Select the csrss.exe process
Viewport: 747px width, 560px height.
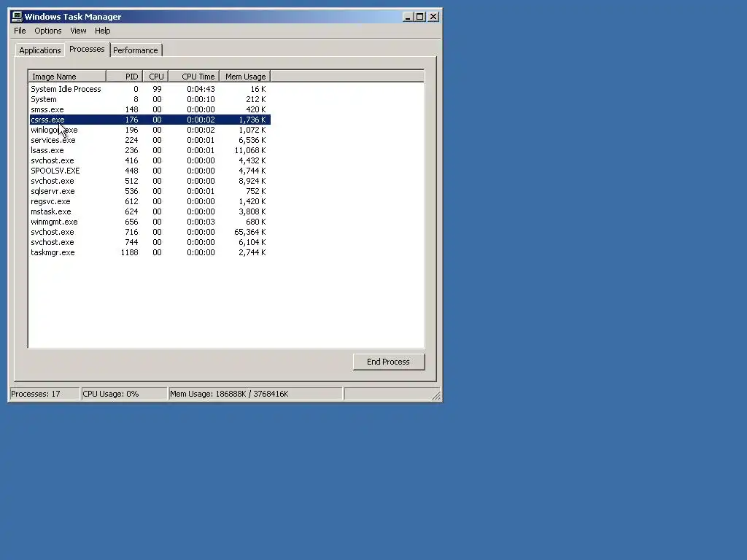tap(150, 120)
